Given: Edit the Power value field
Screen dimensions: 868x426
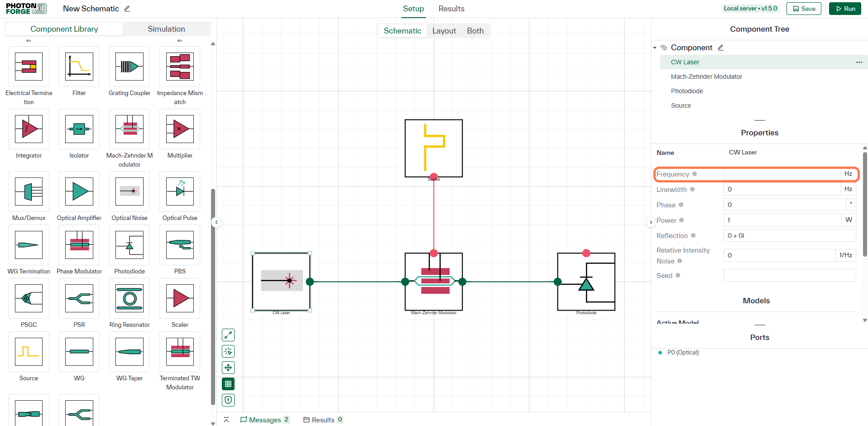Looking at the screenshot, I should click(782, 220).
